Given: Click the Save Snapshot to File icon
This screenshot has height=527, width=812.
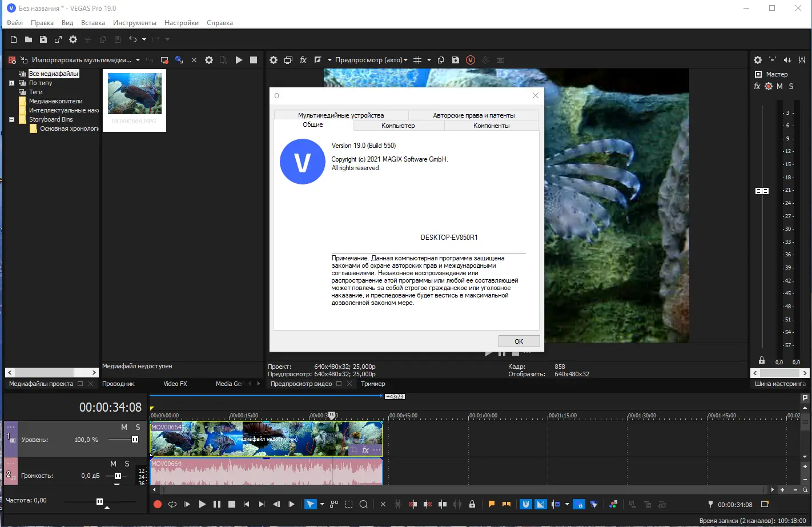Looking at the screenshot, I should [456, 59].
